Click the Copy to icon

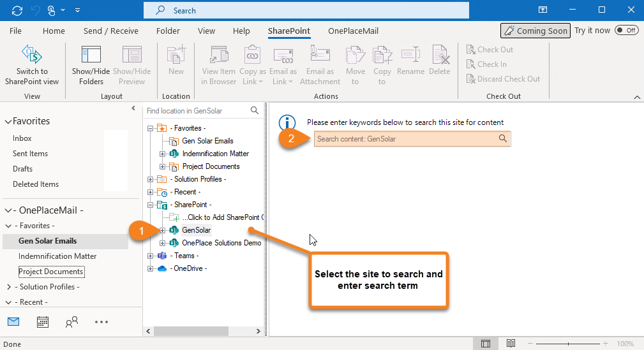pyautogui.click(x=382, y=55)
